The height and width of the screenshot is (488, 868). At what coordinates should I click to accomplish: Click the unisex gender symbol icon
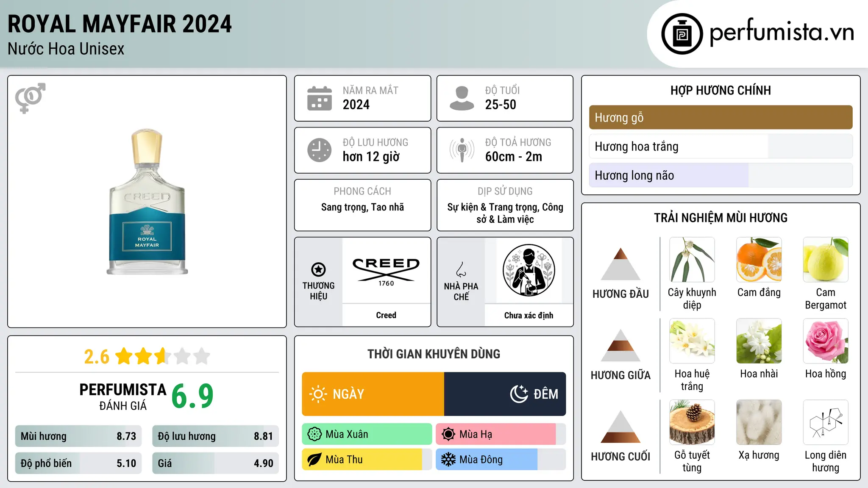[x=30, y=98]
